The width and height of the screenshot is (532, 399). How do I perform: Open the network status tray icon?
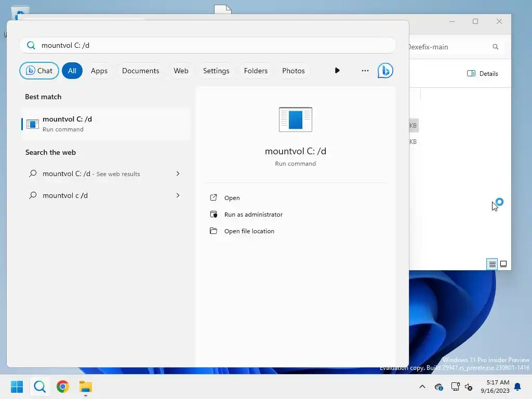[x=455, y=387]
